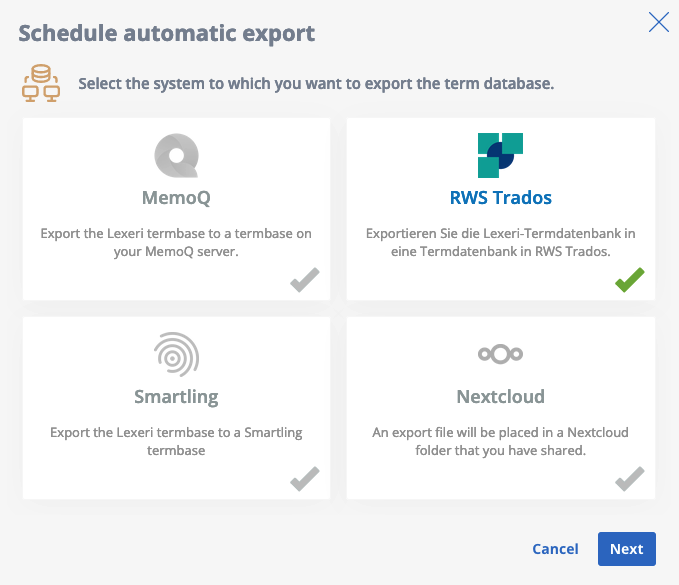Choose the Nextcloud title label
The width and height of the screenshot is (679, 585).
coord(501,397)
